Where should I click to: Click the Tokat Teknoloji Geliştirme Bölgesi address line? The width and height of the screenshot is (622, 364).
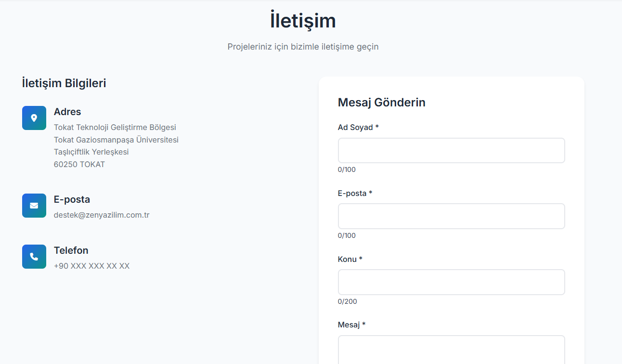[115, 128]
